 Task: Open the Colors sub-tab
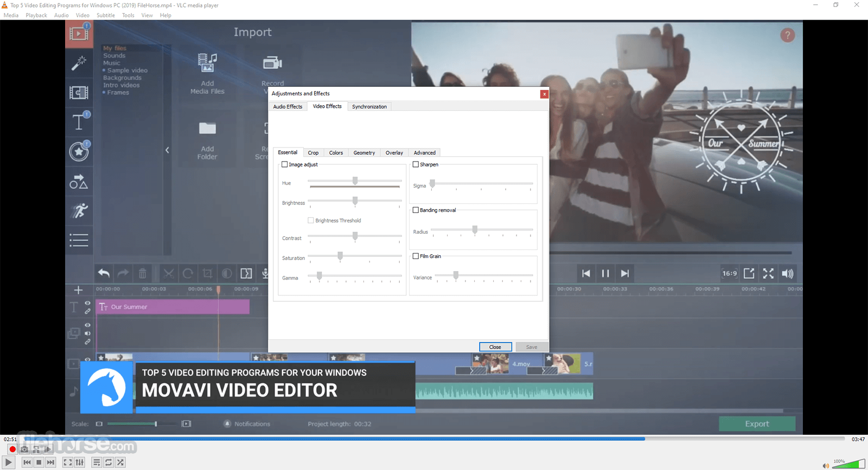pos(336,153)
